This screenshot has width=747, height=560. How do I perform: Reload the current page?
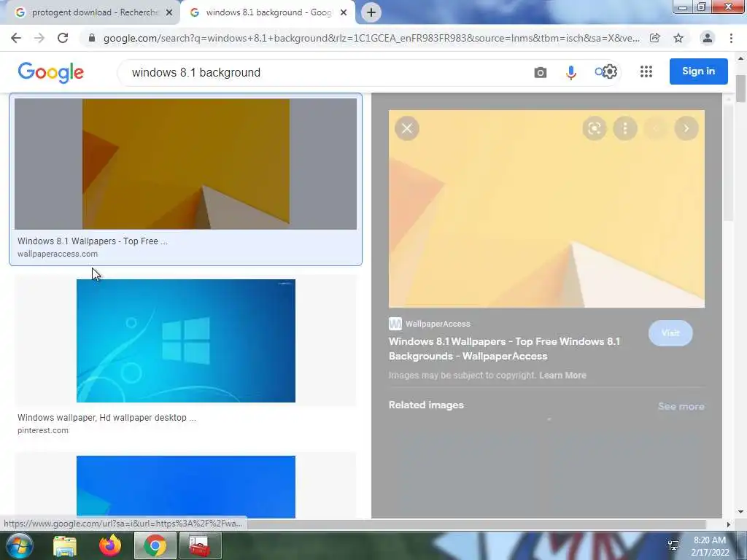63,38
